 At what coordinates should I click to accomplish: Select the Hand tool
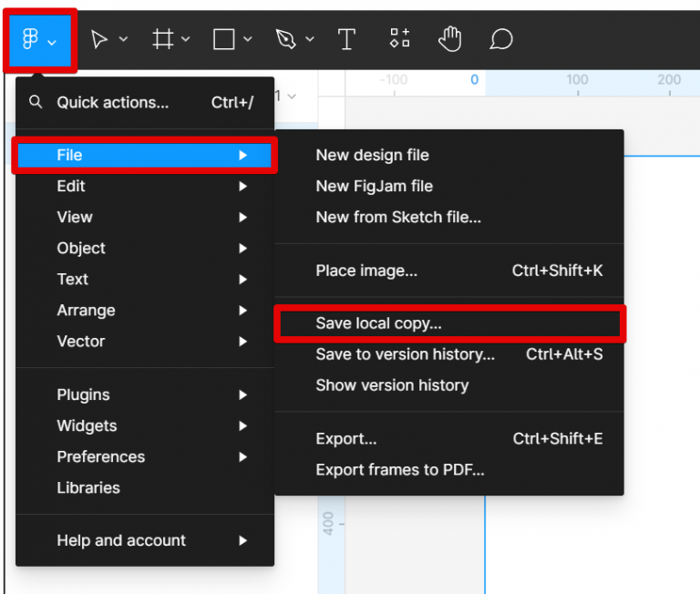[x=450, y=39]
